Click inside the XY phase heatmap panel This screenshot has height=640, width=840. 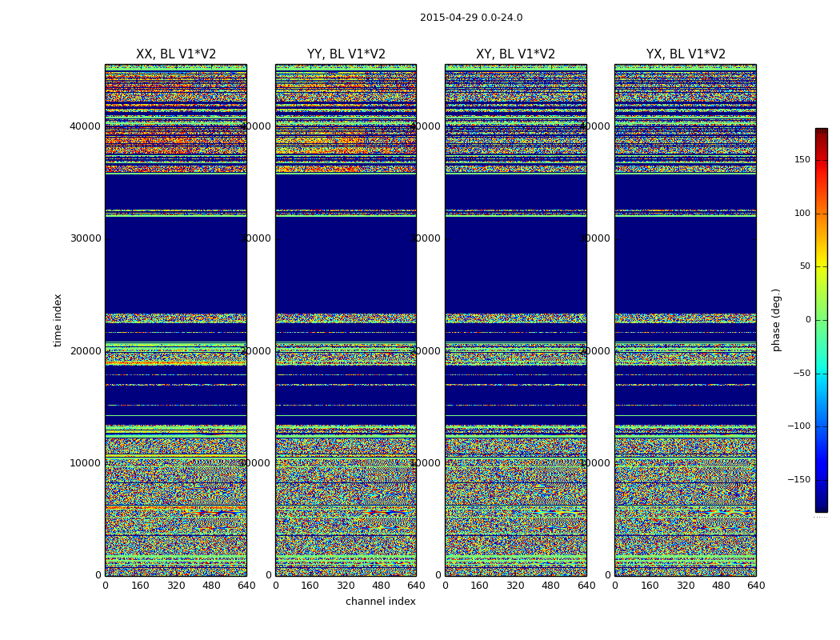(516, 320)
